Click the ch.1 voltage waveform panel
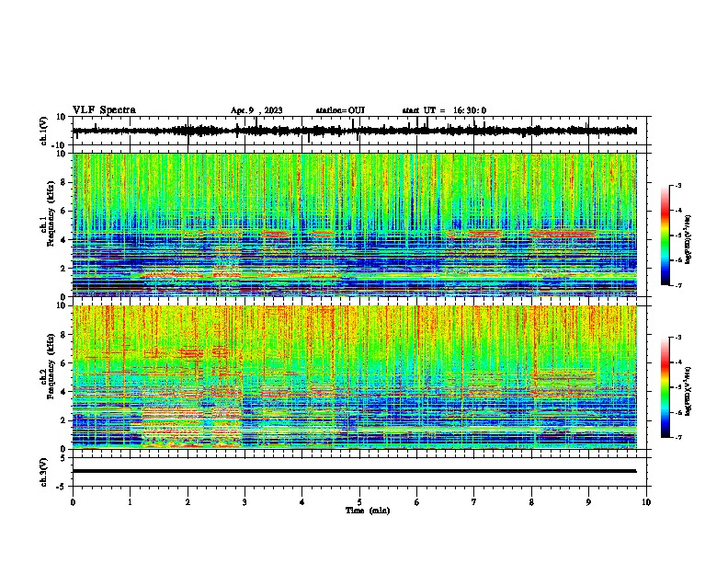The width and height of the screenshot is (728, 563). (x=359, y=131)
